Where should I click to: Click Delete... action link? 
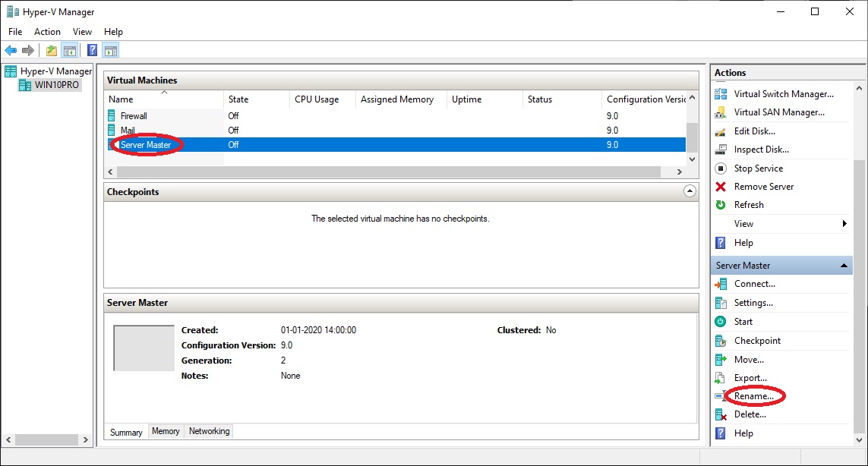(750, 414)
